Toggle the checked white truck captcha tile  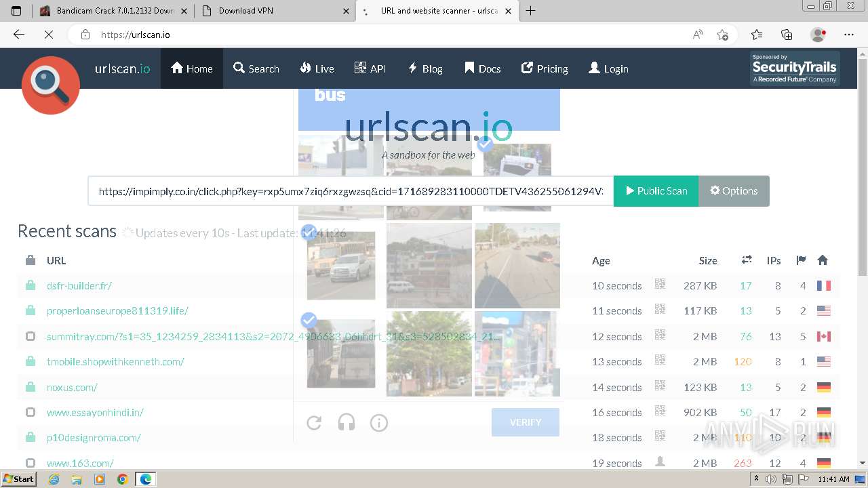pos(341,266)
